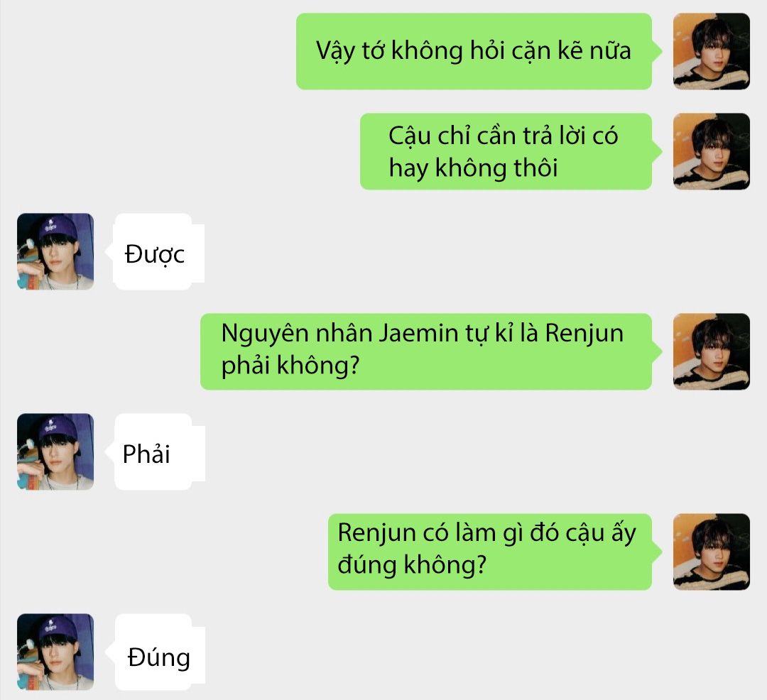
Task: Select the "Vậy tớ không hỏi cặn kẽ nữa" bubble
Action: point(474,51)
